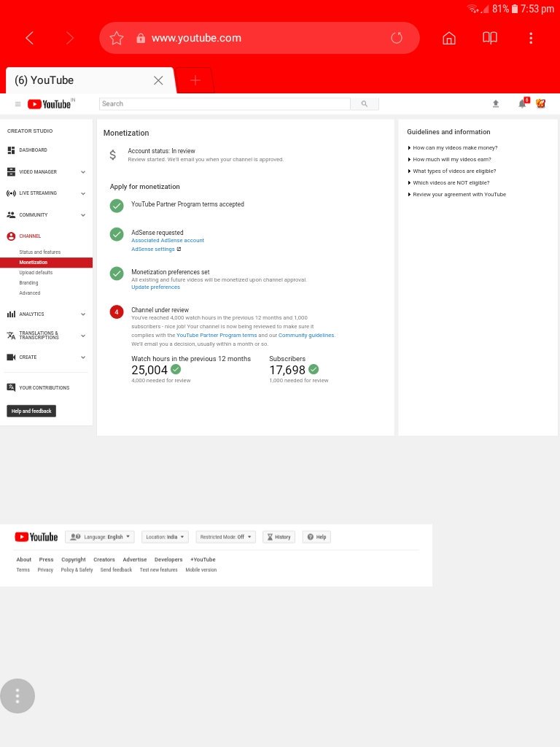Click the browser address bar URL

coord(196,38)
